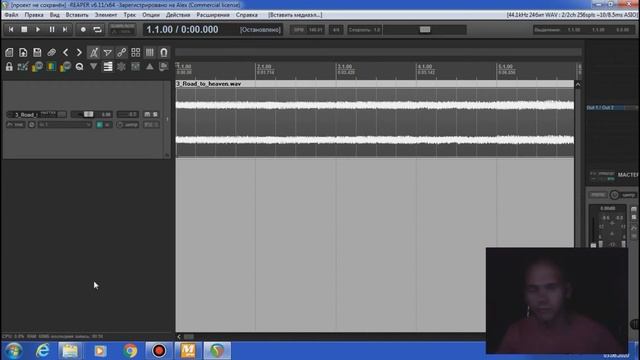Open Internet Explorer from the taskbar

(42, 351)
